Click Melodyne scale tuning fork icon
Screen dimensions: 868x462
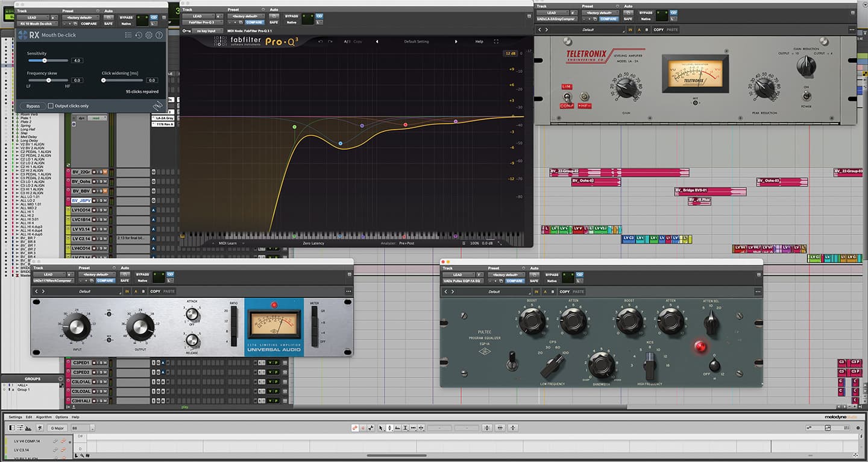tap(39, 428)
